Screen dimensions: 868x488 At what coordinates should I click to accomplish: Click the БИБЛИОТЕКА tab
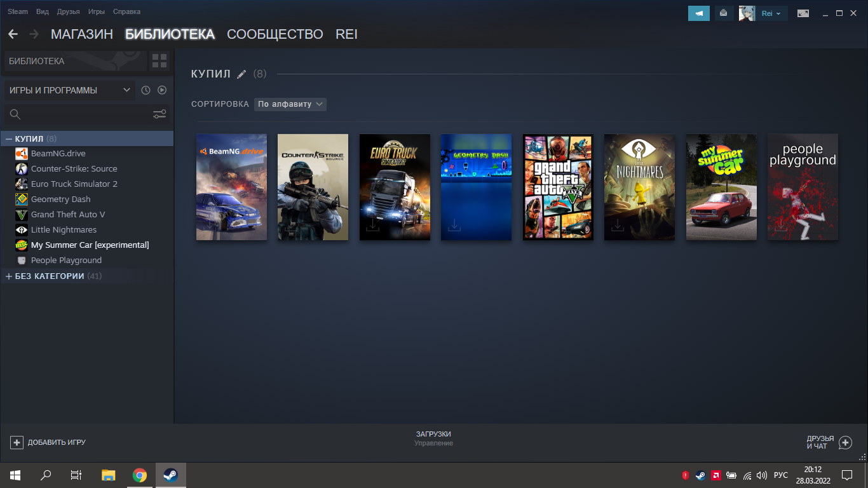point(170,34)
